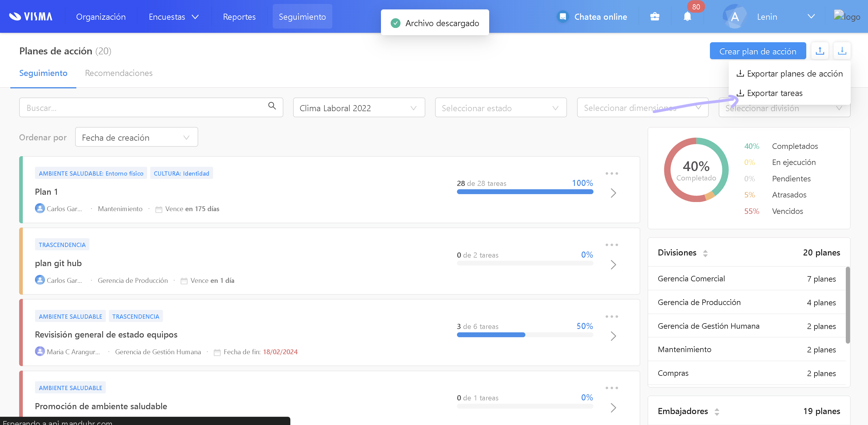Viewport: 868px width, 425px height.
Task: Open three-dots menu for Plan 1
Action: coord(612,173)
